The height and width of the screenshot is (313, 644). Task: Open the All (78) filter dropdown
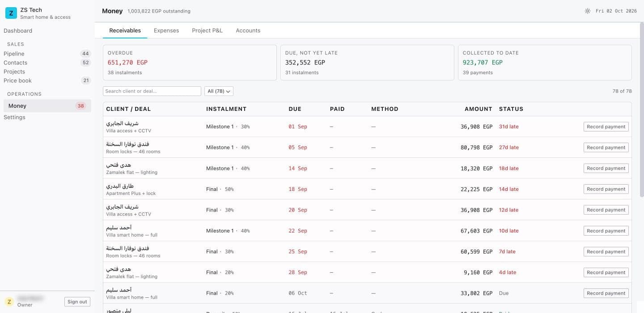pyautogui.click(x=219, y=91)
